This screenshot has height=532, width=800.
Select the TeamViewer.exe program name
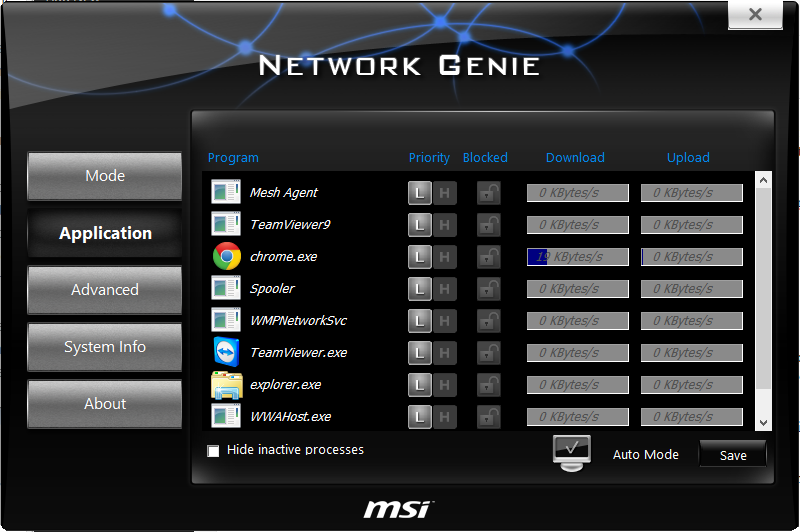pyautogui.click(x=298, y=352)
